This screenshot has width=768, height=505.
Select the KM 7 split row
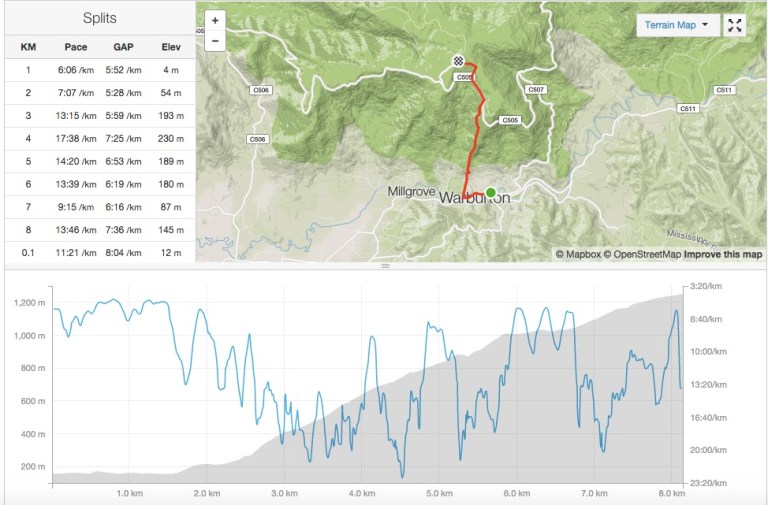(97, 206)
